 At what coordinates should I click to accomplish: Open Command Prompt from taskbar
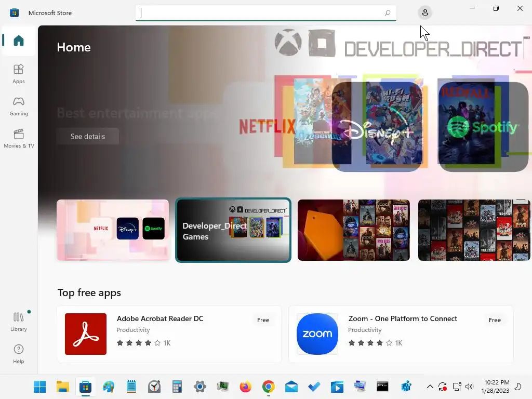tap(382, 387)
